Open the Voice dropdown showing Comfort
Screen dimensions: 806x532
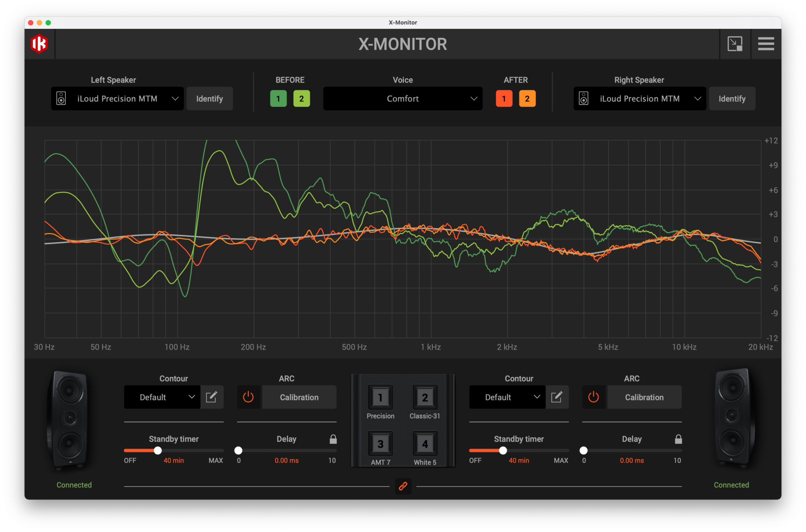pos(402,98)
